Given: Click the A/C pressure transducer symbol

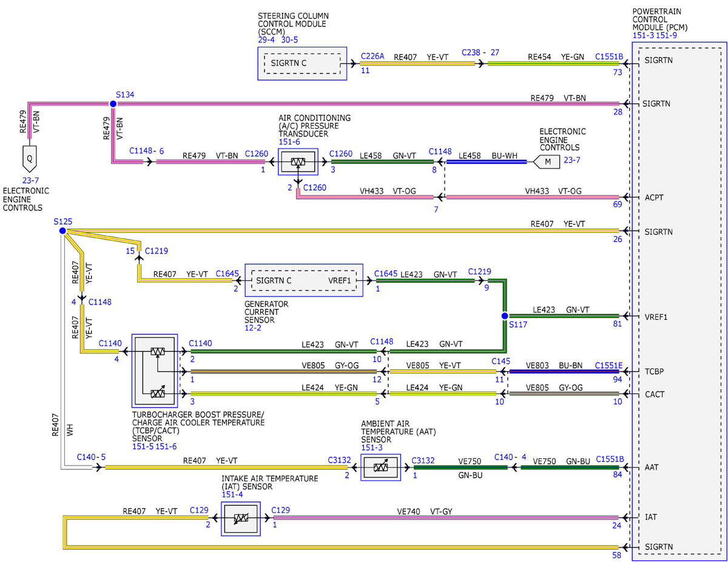Looking at the screenshot, I should (298, 162).
